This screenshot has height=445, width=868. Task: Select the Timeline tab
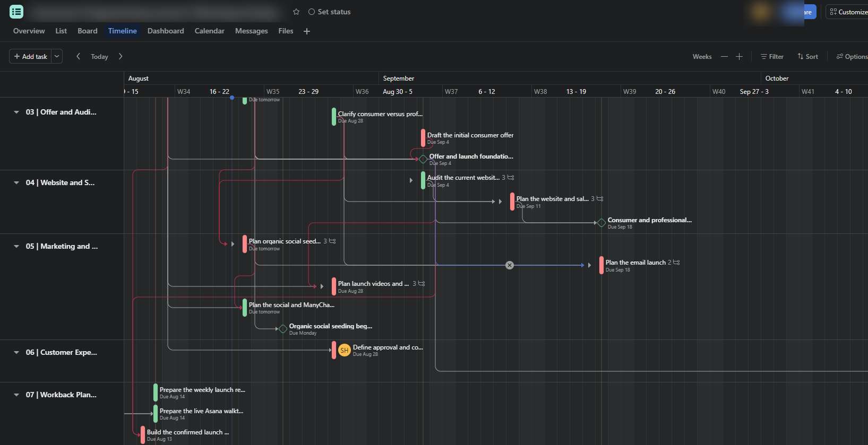pos(123,31)
